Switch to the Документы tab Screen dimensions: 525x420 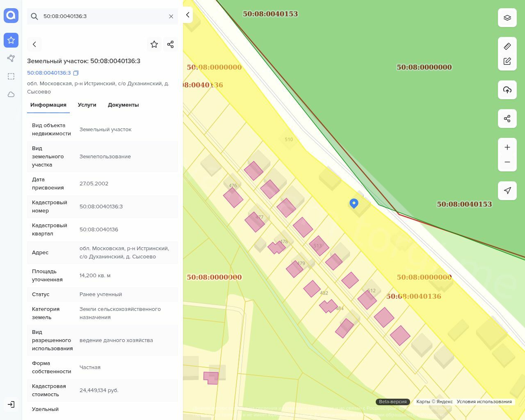(123, 105)
